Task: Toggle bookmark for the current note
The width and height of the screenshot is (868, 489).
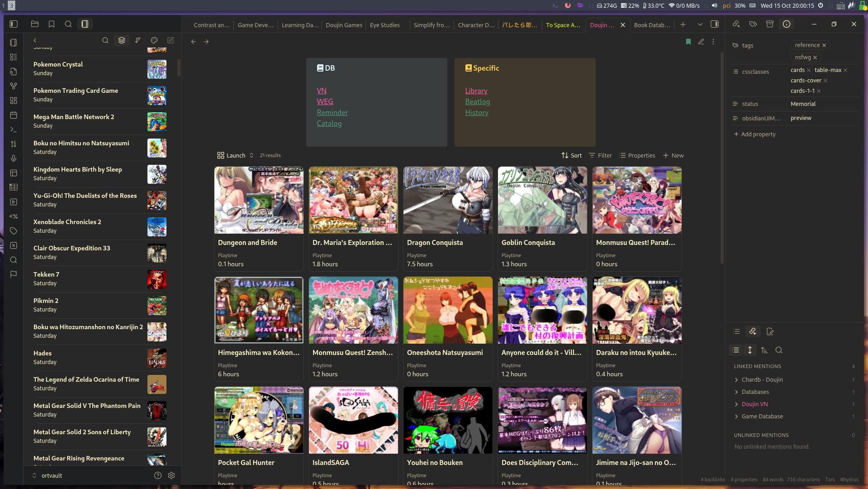Action: 688,42
